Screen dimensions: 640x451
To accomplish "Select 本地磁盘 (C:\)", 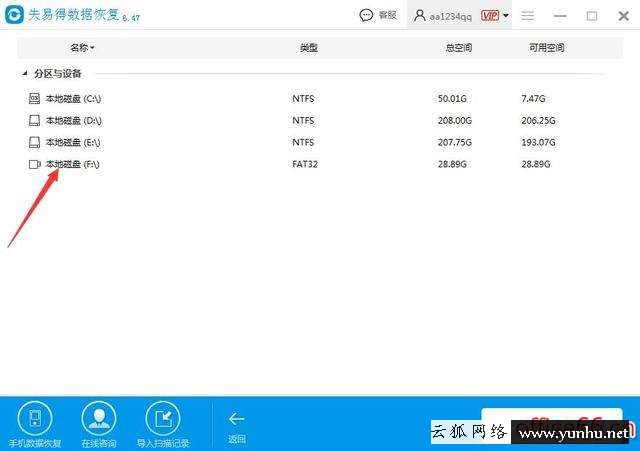I will pyautogui.click(x=73, y=98).
